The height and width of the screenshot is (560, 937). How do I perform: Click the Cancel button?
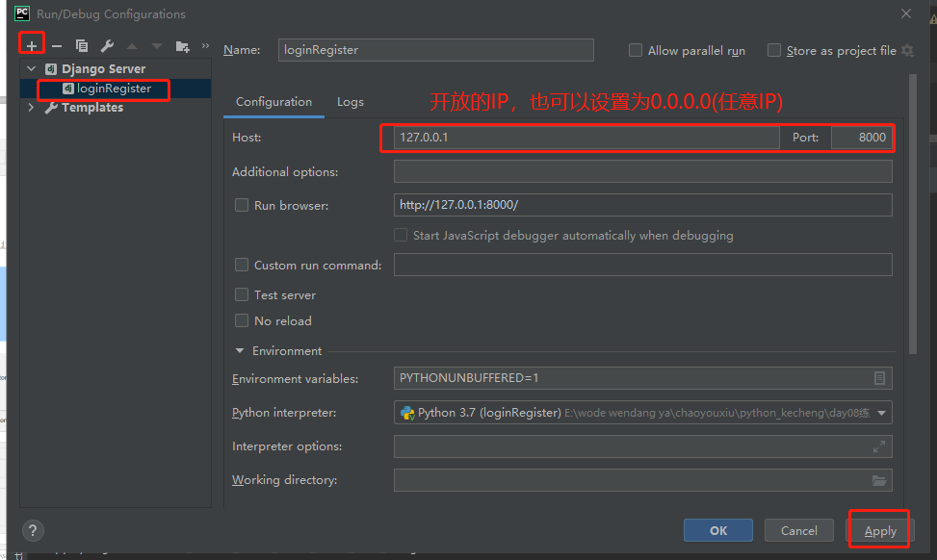pos(799,530)
